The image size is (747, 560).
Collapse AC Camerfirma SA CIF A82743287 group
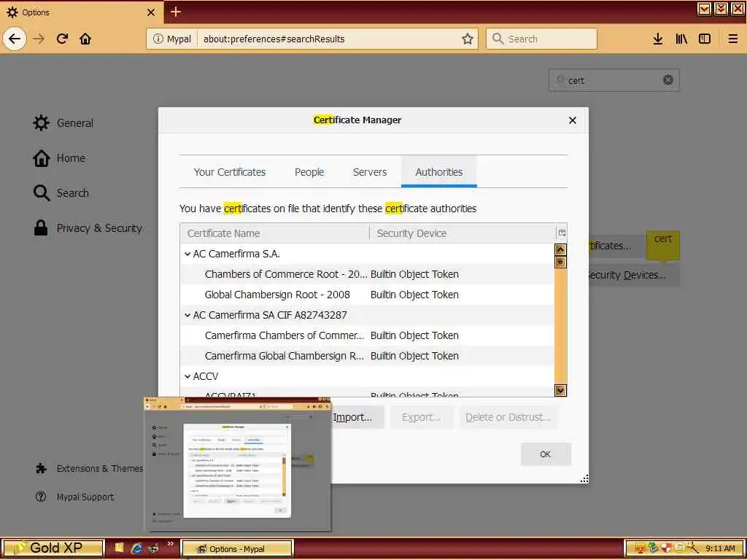[187, 315]
